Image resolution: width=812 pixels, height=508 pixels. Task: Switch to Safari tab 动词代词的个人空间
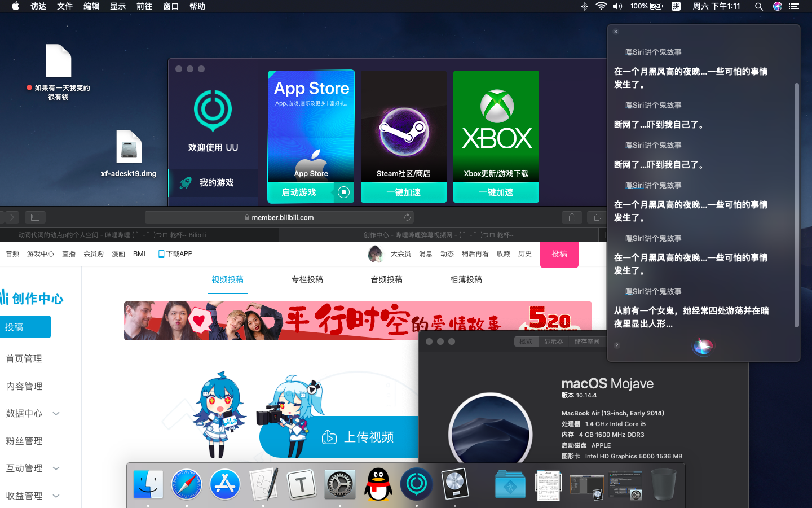(x=139, y=235)
